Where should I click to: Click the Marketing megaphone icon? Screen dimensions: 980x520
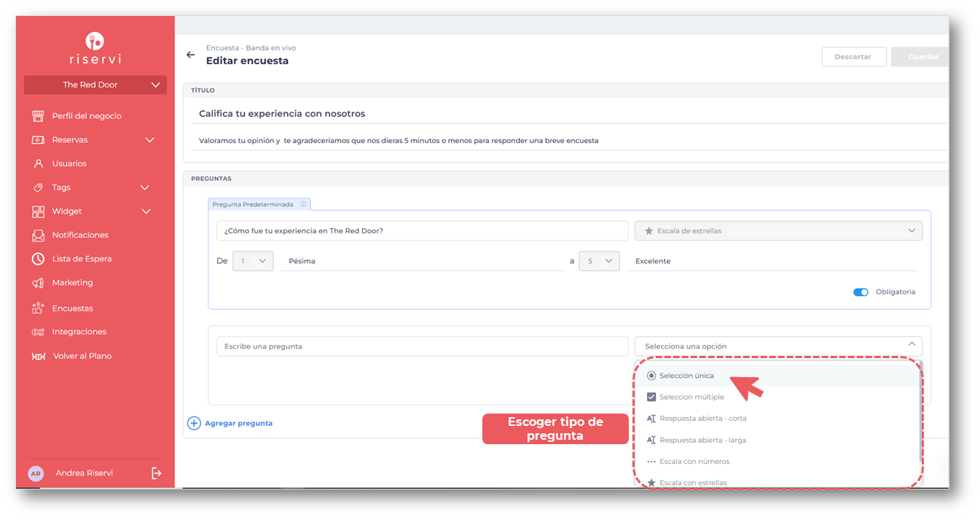pyautogui.click(x=38, y=283)
